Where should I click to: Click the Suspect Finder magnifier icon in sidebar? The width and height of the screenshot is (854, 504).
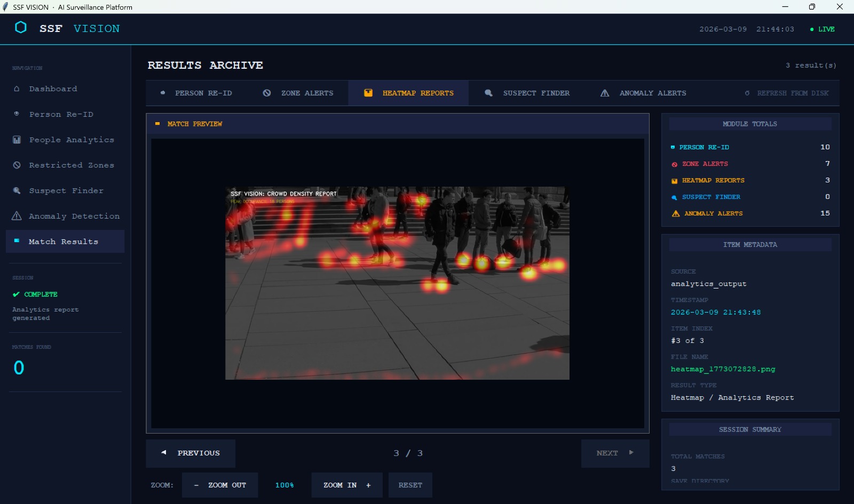(17, 190)
